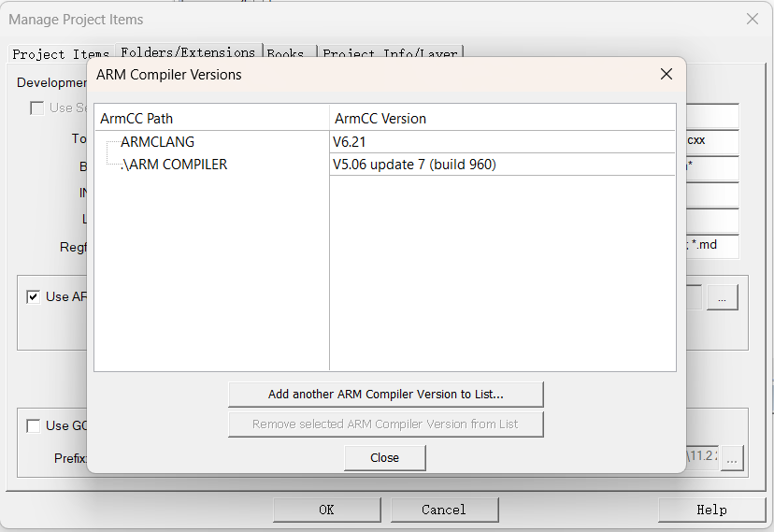
Task: Click OK in Manage Project Items
Action: (327, 510)
